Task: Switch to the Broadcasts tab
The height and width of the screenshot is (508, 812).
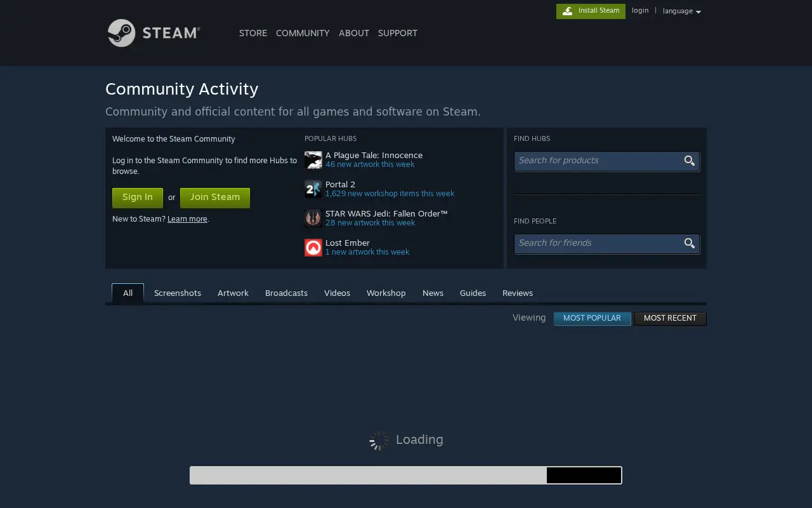Action: point(286,293)
